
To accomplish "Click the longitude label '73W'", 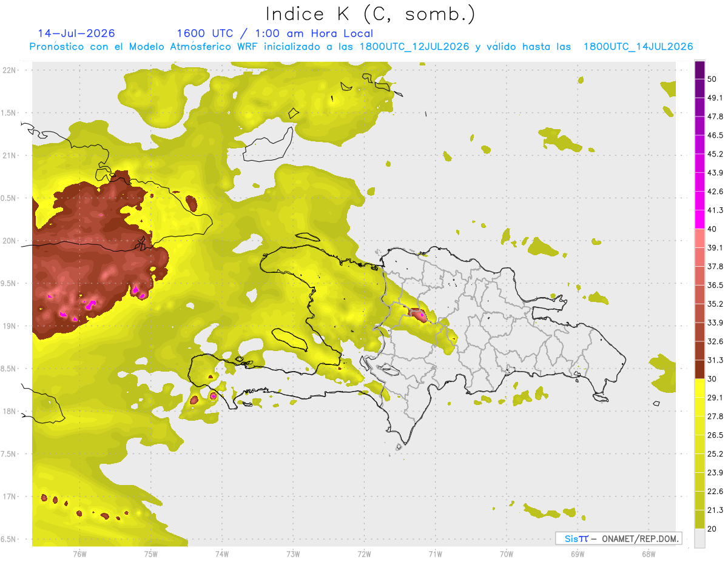I will pyautogui.click(x=293, y=554).
